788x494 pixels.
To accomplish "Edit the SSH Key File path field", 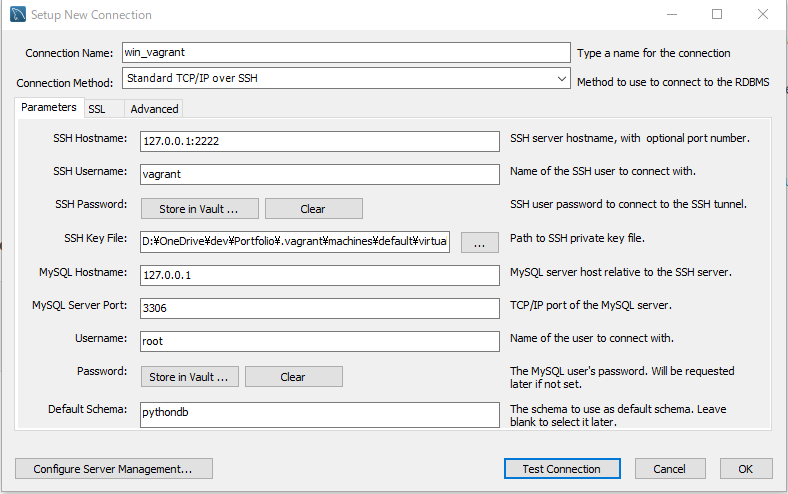I will 295,241.
